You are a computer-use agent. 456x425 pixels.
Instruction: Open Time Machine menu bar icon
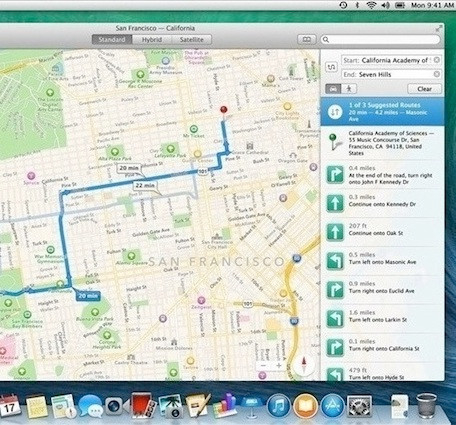(x=343, y=5)
